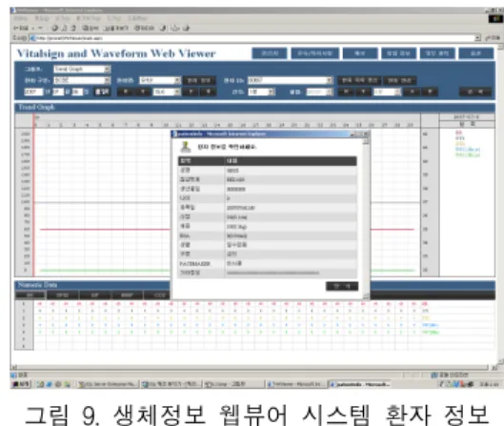Click the search button at the blue panel's right end
The height and width of the screenshot is (426, 504).
tap(475, 91)
